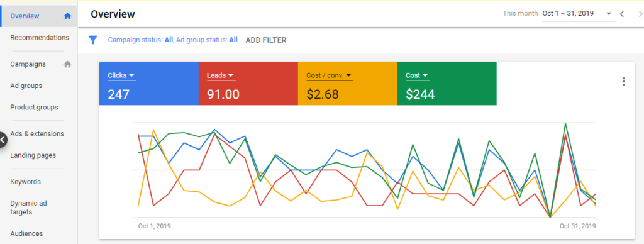Select Landing pages in the sidebar
The image size is (644, 244).
[x=33, y=155]
